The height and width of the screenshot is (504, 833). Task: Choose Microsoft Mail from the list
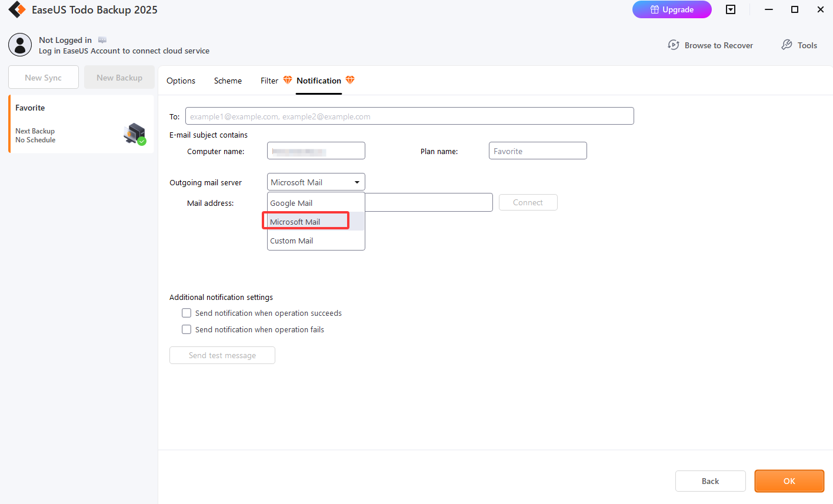coord(316,222)
